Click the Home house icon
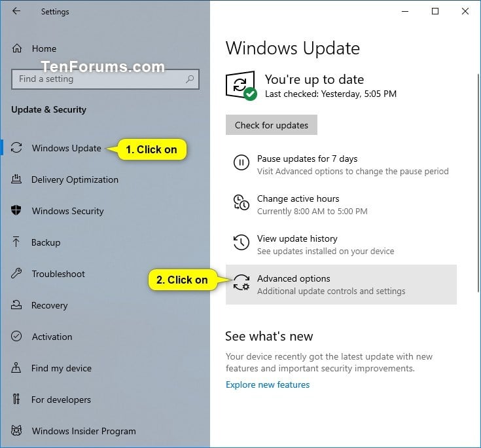Viewport: 481px width, 448px height. 17,48
